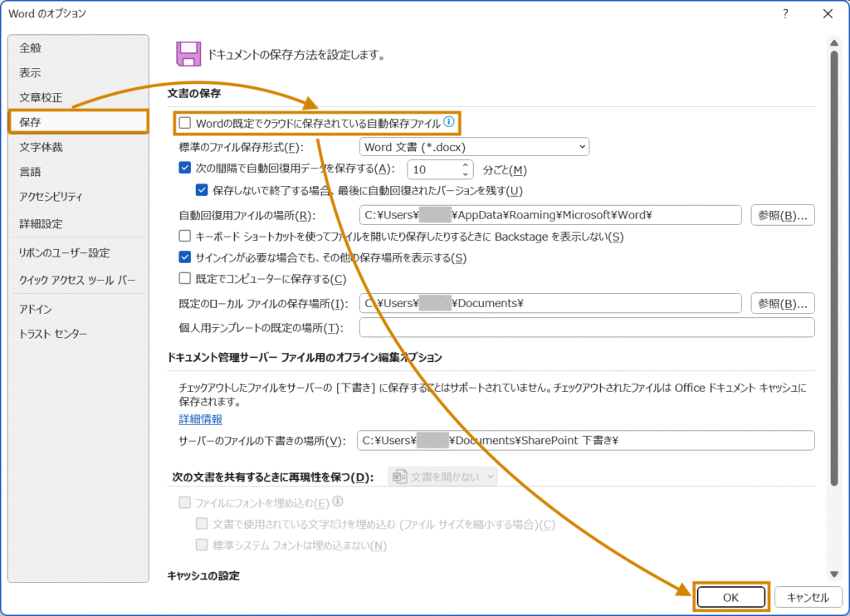Enable the don't show Backstage checkbox

pos(185,236)
